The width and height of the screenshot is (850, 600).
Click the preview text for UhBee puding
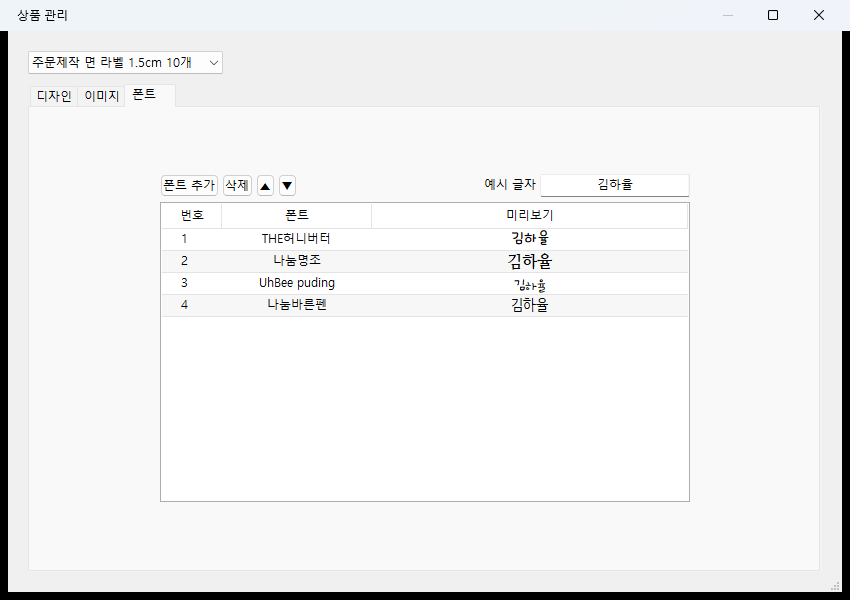pyautogui.click(x=530, y=285)
